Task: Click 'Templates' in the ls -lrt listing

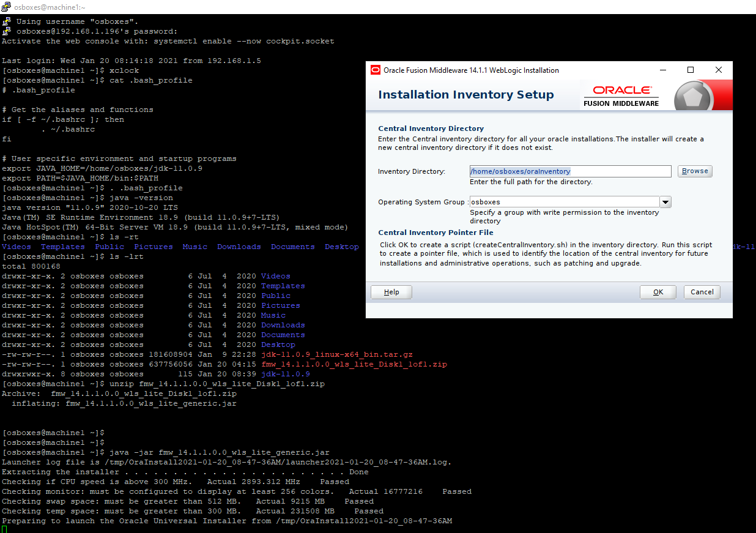Action: pyautogui.click(x=283, y=286)
